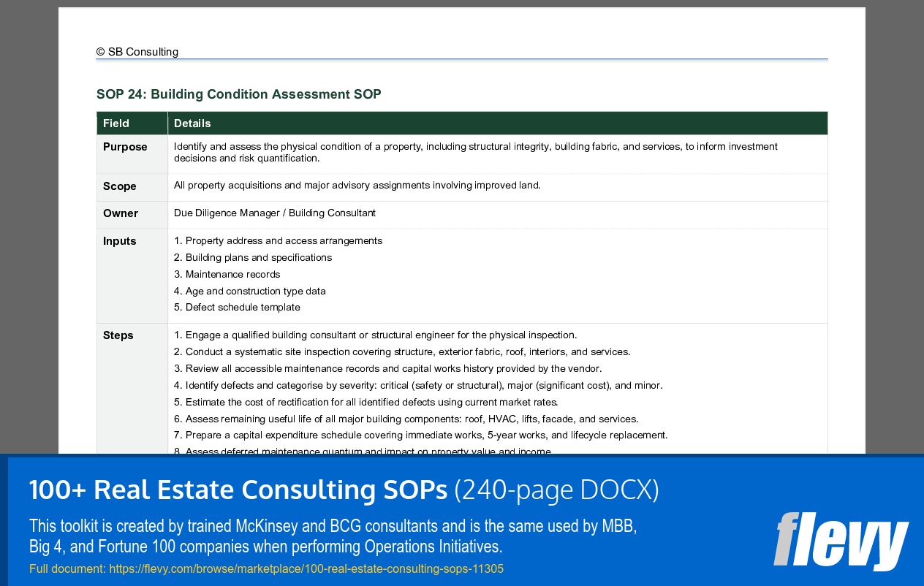
Task: Click the 'Maintenance records' input line
Action: coord(227,274)
